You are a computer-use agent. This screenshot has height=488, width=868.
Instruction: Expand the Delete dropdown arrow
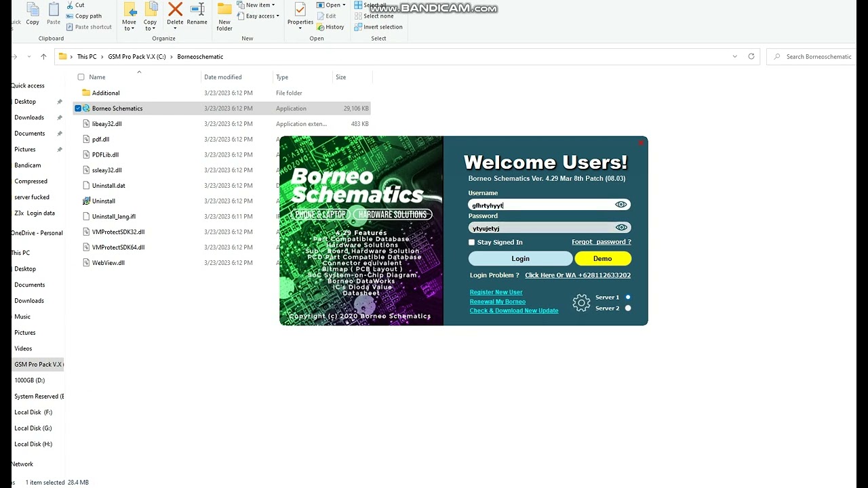(175, 28)
